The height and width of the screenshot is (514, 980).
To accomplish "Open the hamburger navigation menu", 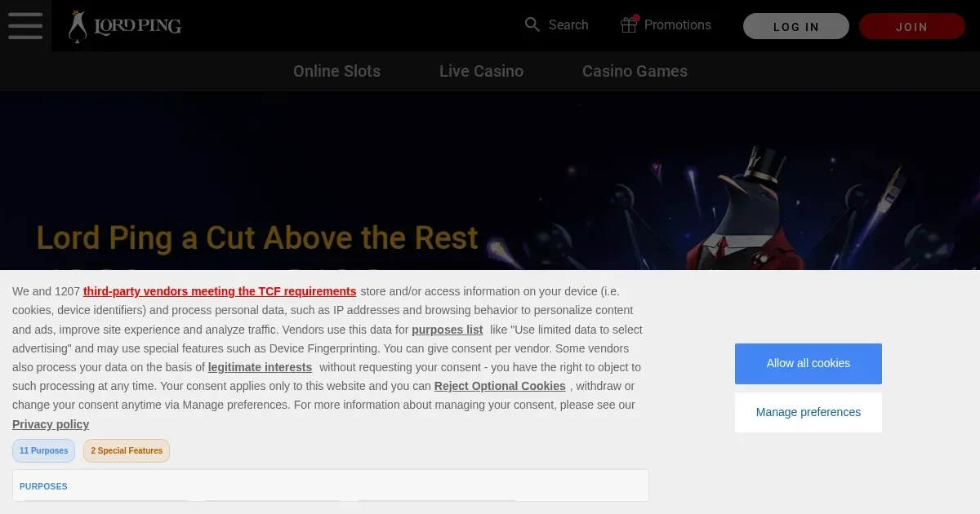I will (x=25, y=25).
